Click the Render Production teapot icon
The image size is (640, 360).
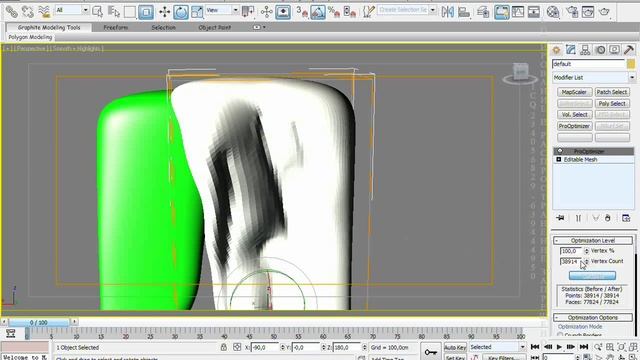pos(604,11)
